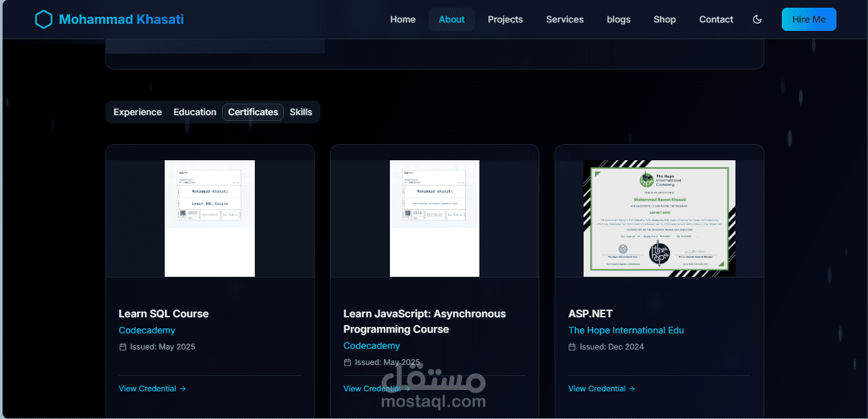Click the Hire Me button

[809, 19]
